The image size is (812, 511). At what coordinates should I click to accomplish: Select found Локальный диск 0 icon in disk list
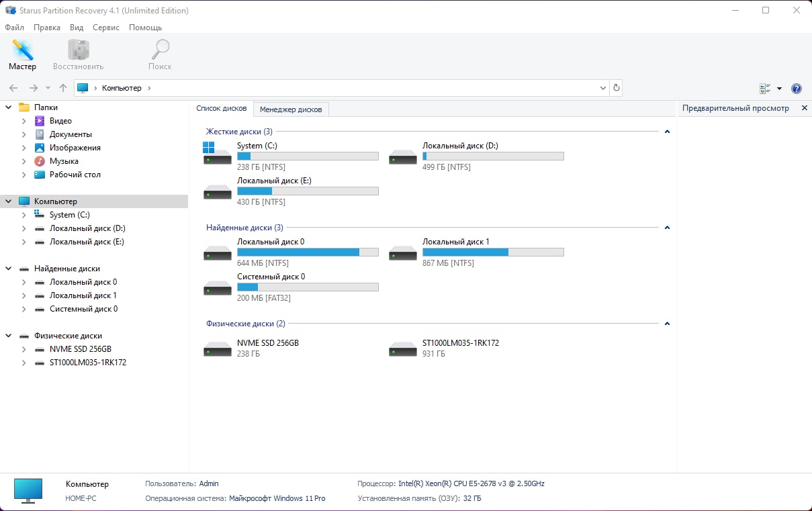click(217, 253)
